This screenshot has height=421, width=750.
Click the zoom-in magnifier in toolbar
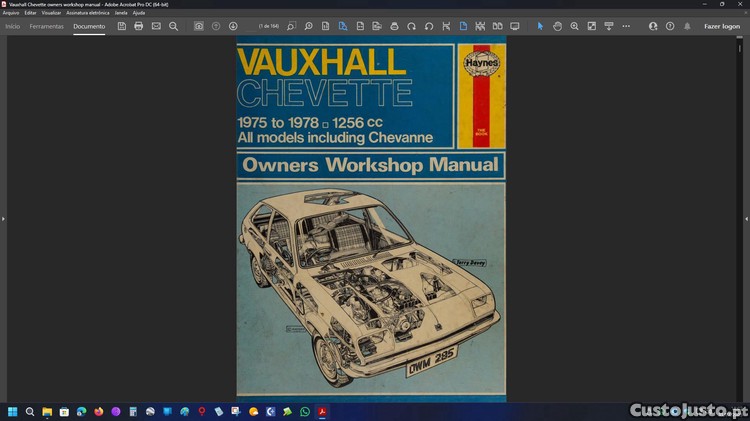(574, 26)
